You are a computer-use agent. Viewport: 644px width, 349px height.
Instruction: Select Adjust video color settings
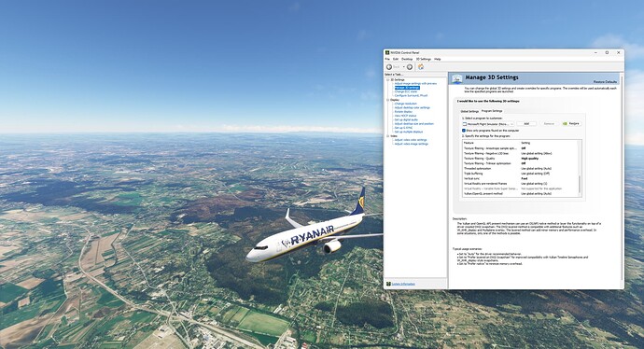[x=411, y=140]
